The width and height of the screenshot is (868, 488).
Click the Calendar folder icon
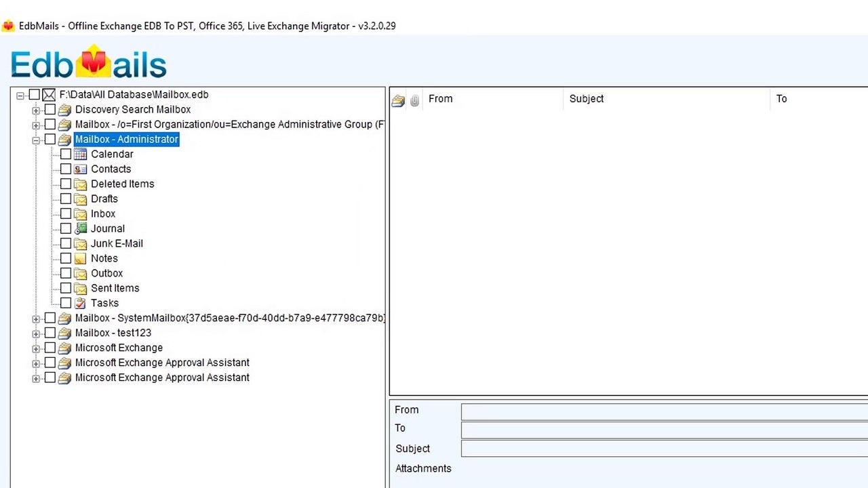80,154
